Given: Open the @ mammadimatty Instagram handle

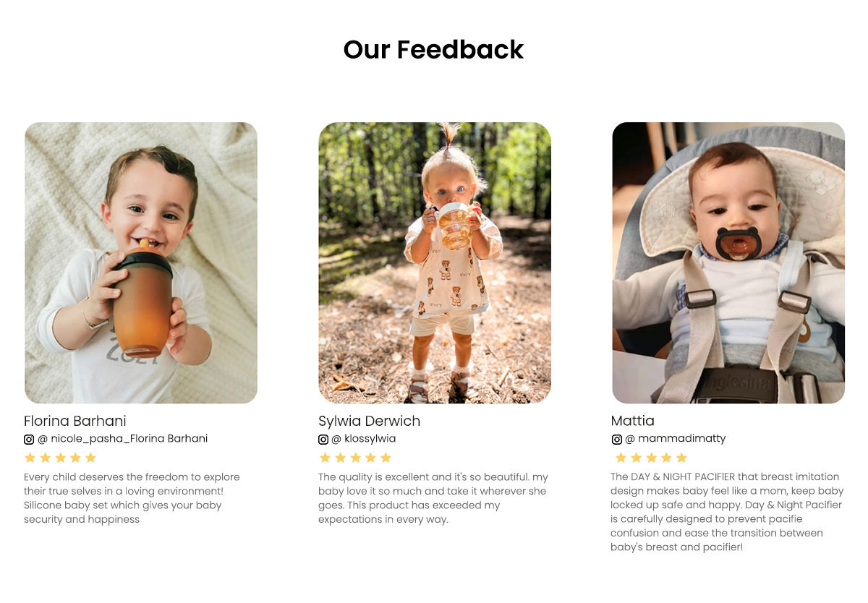Looking at the screenshot, I should (676, 438).
